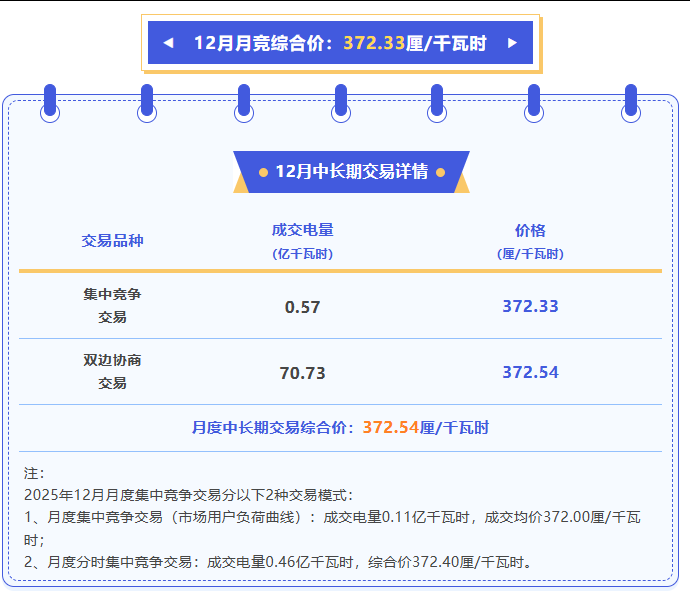Viewport: 690px width, 599px height.
Task: Open the 372.54 price in 双边协商 row
Action: (530, 372)
